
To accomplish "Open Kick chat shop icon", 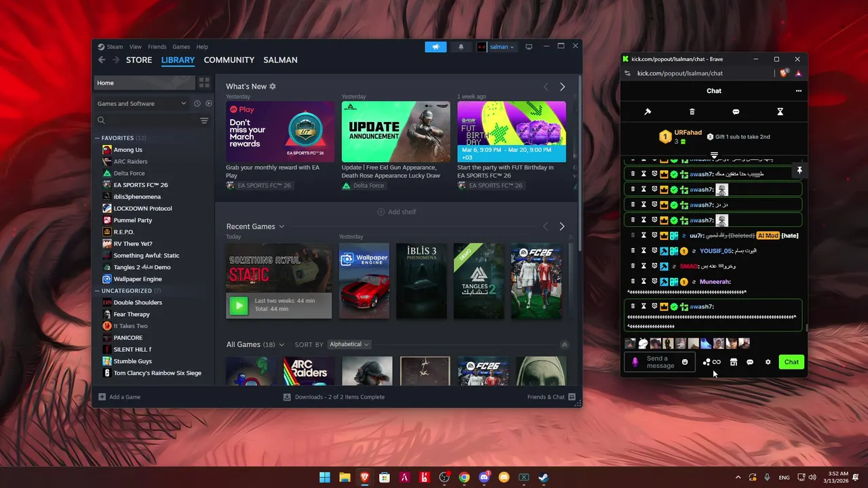I will 733,362.
